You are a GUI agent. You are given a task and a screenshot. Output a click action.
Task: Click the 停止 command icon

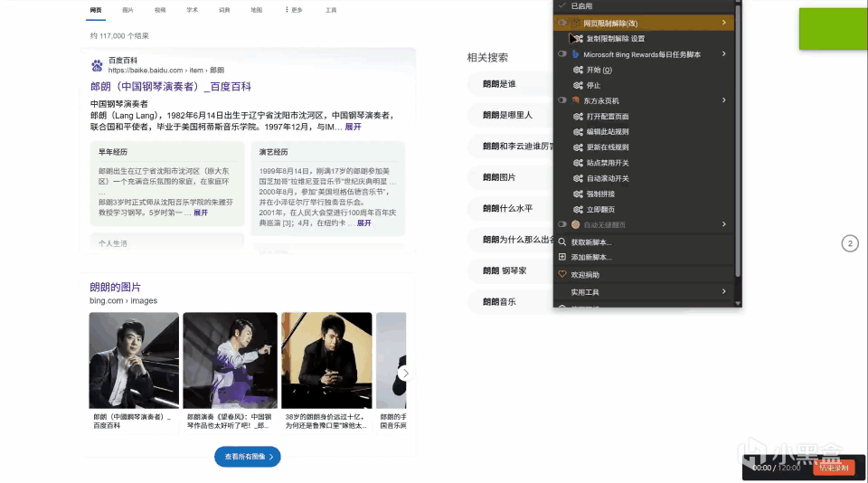click(x=578, y=85)
